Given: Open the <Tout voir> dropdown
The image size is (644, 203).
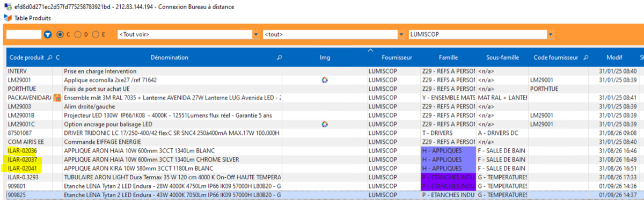Looking at the screenshot, I should tap(255, 34).
